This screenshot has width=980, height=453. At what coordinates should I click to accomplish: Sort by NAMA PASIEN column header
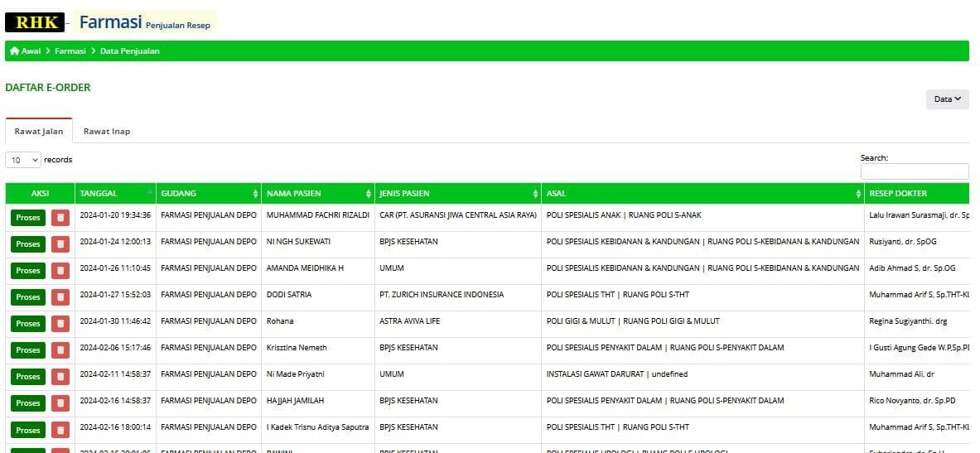pos(317,194)
